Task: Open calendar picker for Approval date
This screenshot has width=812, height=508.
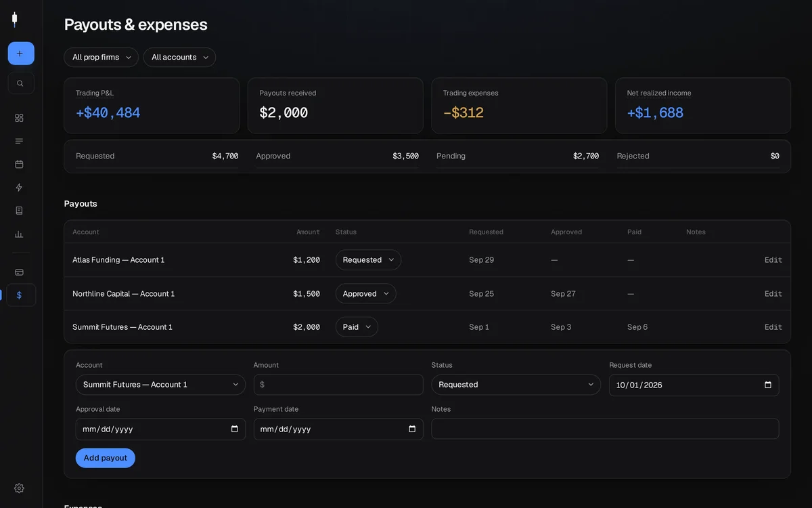Action: point(234,429)
